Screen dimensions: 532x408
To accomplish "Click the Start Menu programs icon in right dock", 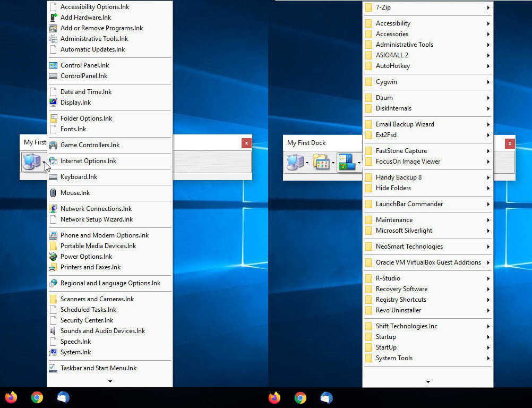I will coord(347,162).
